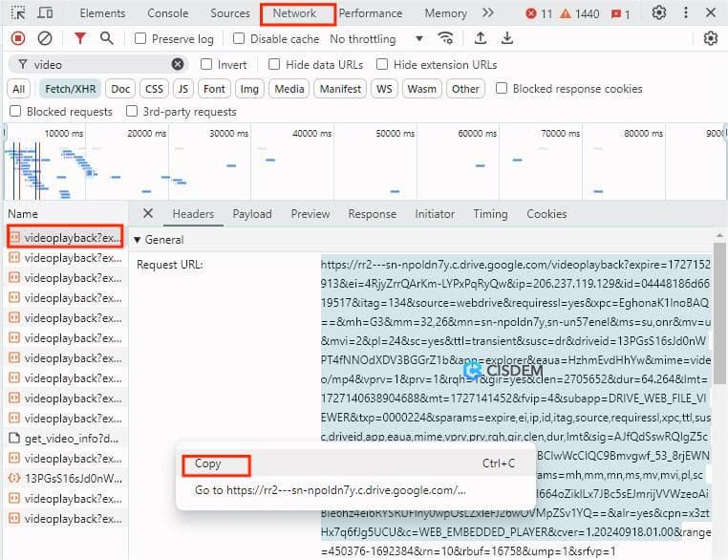
Task: Select the get_video_info request row
Action: pos(65,439)
